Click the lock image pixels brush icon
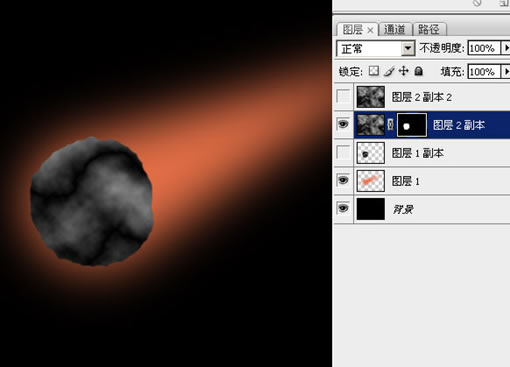 (x=389, y=71)
